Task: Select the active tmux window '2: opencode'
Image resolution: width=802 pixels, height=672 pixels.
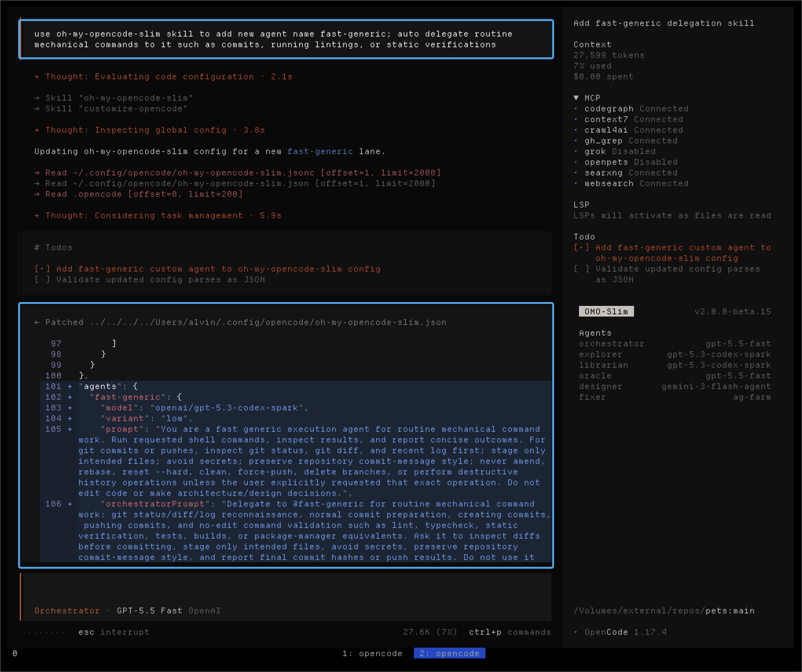Action: tap(450, 653)
